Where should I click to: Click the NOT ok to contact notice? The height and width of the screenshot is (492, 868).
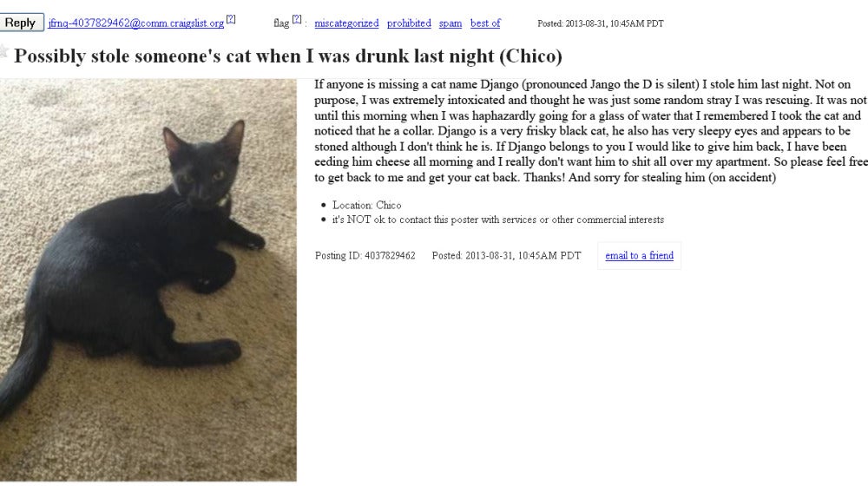pyautogui.click(x=497, y=220)
